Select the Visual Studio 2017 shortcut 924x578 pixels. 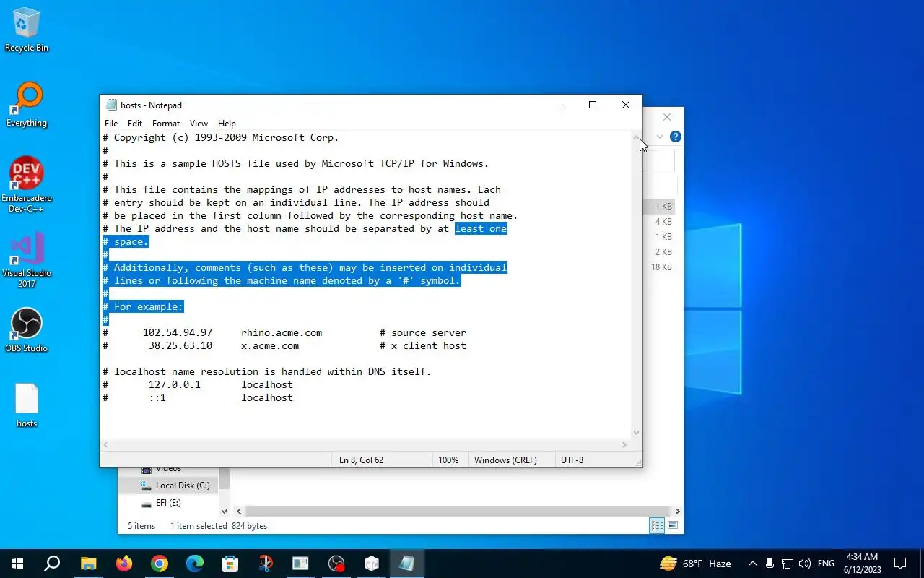pos(27,260)
